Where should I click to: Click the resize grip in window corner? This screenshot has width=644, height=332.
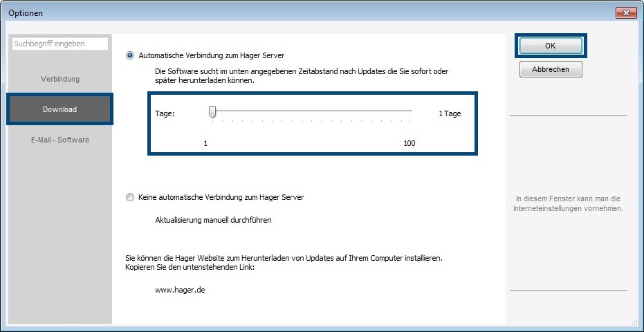[634, 323]
